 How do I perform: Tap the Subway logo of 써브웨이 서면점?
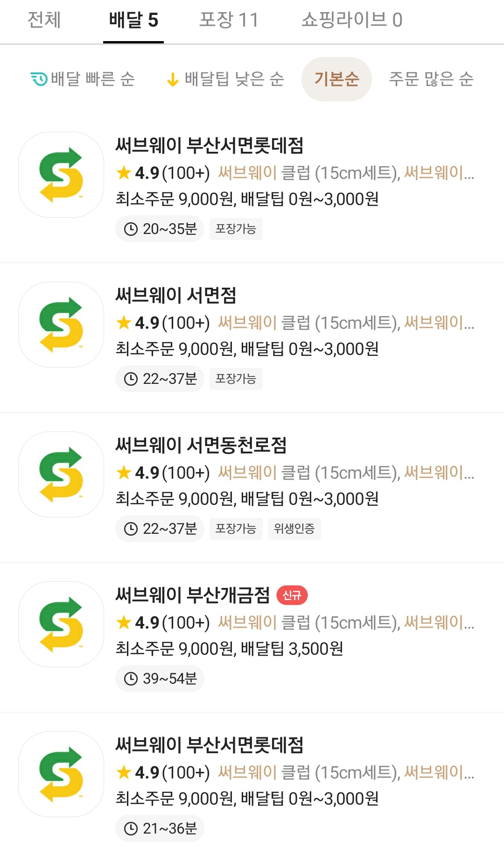[x=61, y=325]
